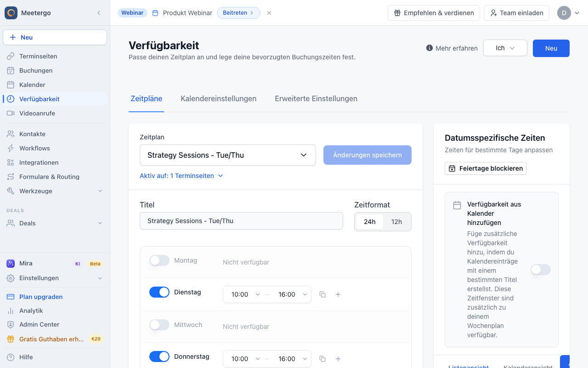Open Buchungen in the sidebar

click(x=55, y=70)
